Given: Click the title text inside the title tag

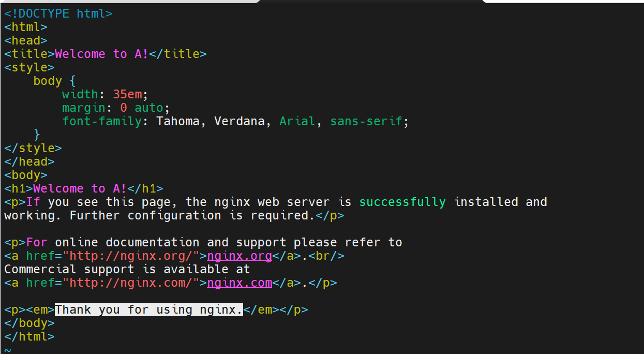Looking at the screenshot, I should 101,54.
